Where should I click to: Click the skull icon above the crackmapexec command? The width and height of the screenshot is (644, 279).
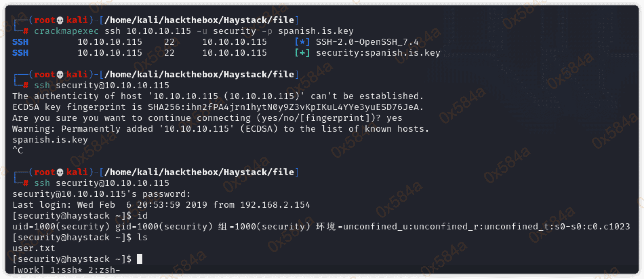coord(60,20)
